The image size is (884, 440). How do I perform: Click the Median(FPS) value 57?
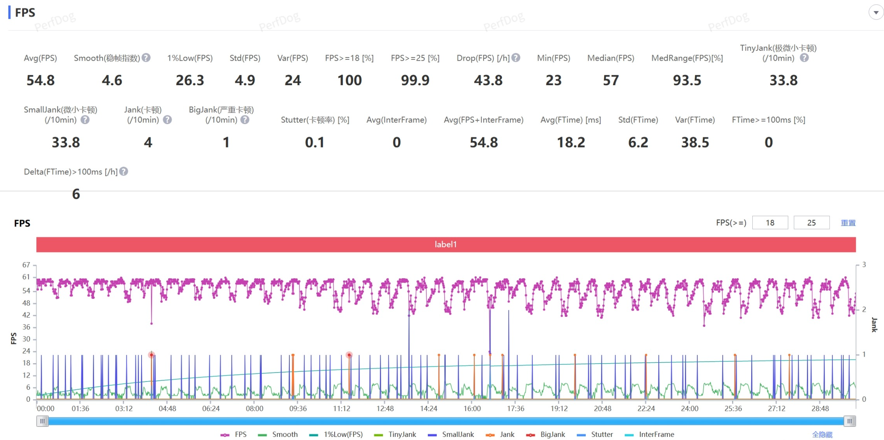[x=611, y=81]
